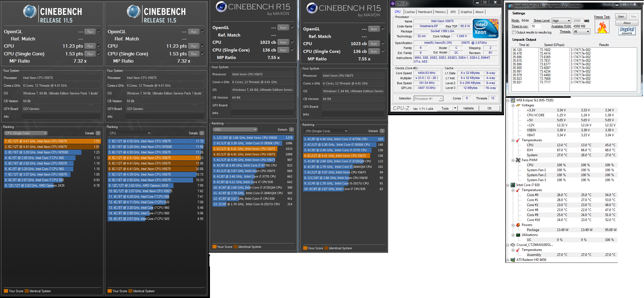
Task: Toggle OpenGL checkmark in Cinebench 11.5 single-core window
Action: pos(99,32)
